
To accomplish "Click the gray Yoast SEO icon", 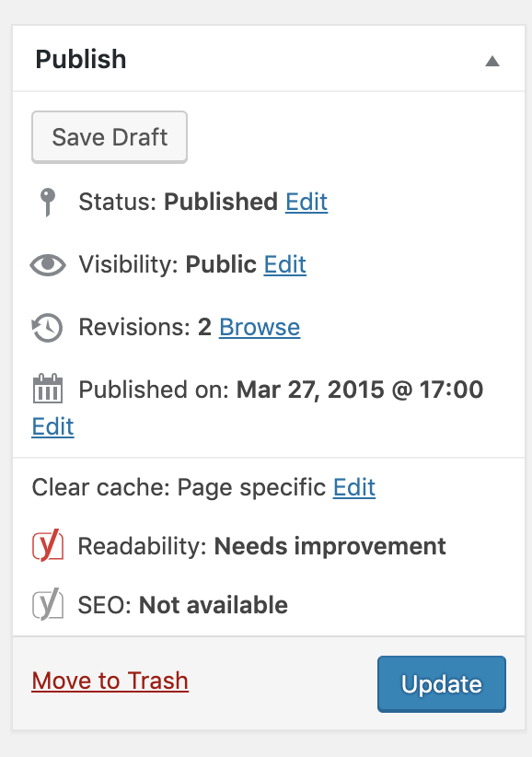I will pyautogui.click(x=48, y=604).
